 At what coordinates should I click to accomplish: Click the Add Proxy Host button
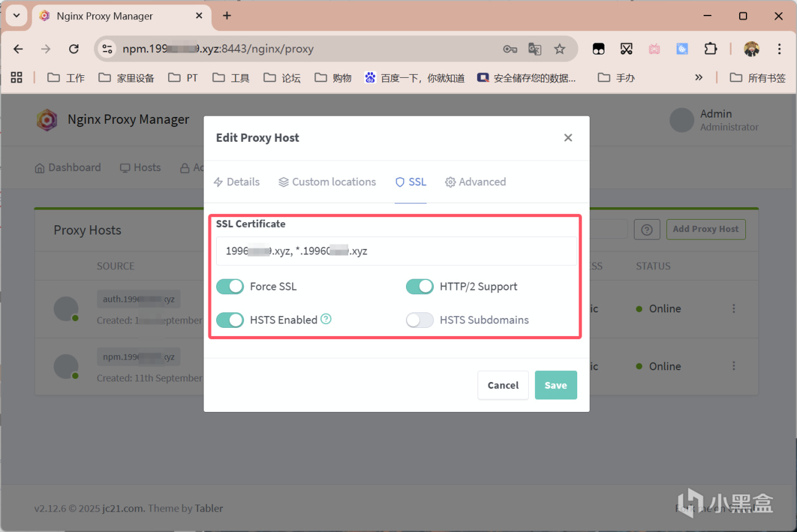point(705,229)
